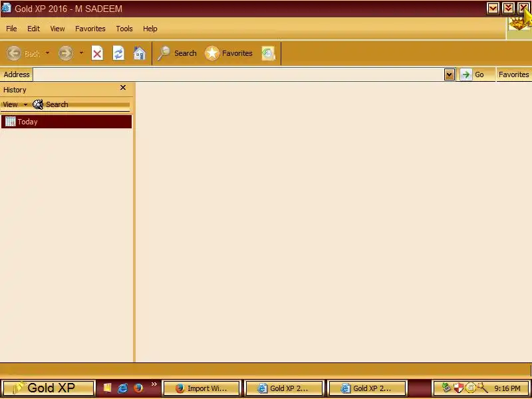
Task: Minimize the Gold XP window
Action: coord(493,9)
